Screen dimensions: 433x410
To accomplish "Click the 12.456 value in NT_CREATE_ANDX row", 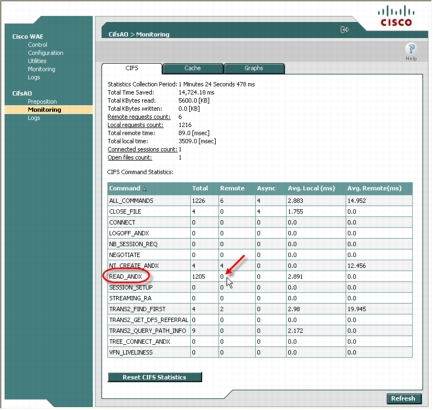I will [356, 266].
